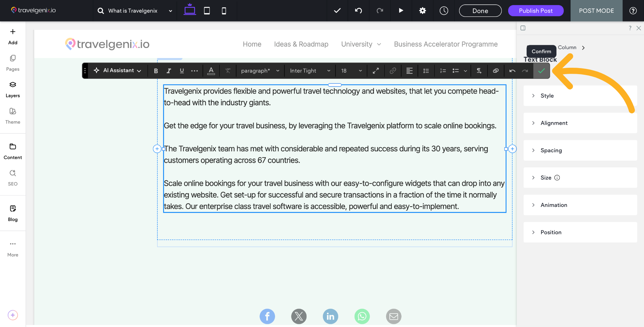Expand the Animation settings section
Viewport: 644px width, 327px height.
tap(580, 205)
